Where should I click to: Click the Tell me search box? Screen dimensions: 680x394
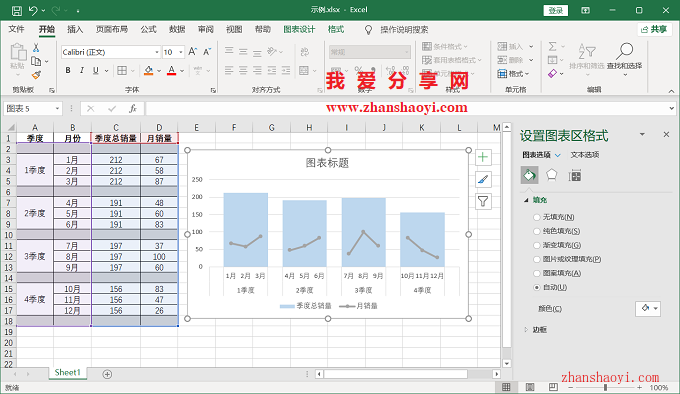404,29
